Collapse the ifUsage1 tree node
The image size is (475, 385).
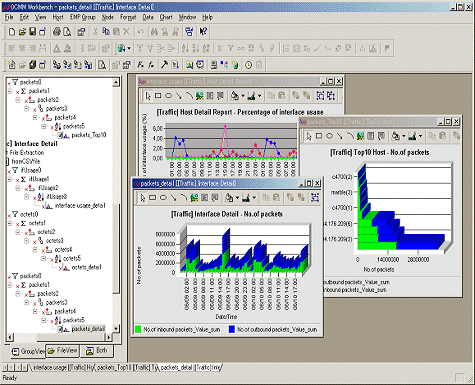10,179
